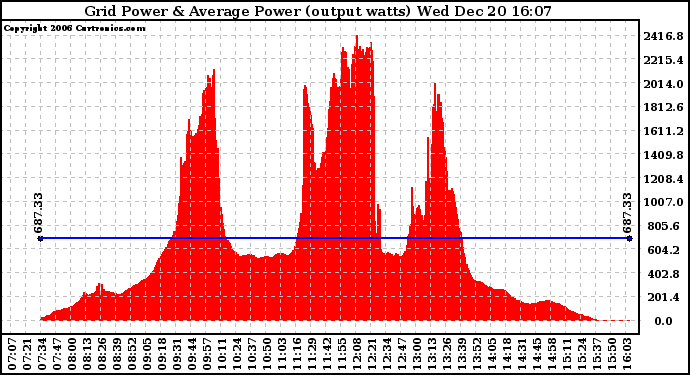The height and width of the screenshot is (375, 690).
Task: Click the x-axis time label '13:00'
Action: coord(417,354)
